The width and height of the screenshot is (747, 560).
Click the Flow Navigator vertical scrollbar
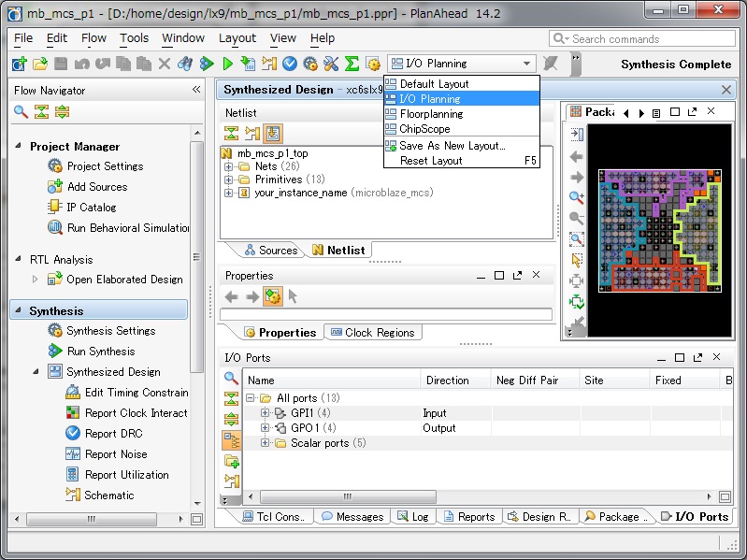coord(197,257)
